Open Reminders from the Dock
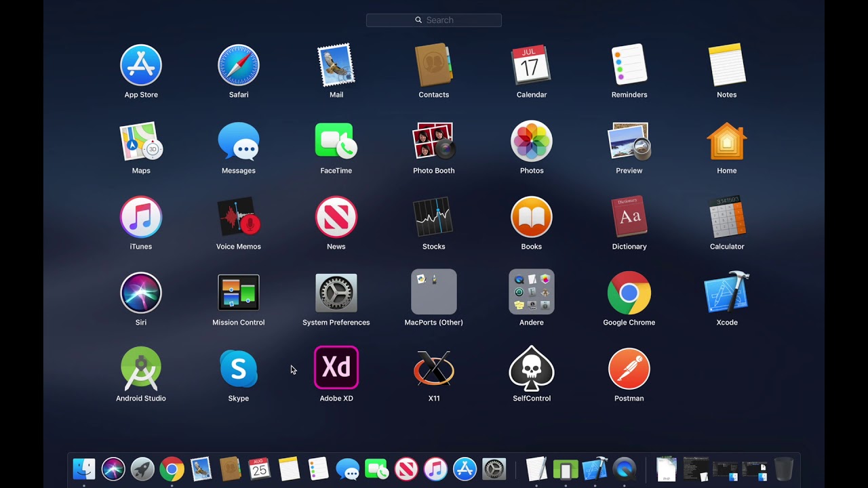This screenshot has height=488, width=868. [x=318, y=469]
